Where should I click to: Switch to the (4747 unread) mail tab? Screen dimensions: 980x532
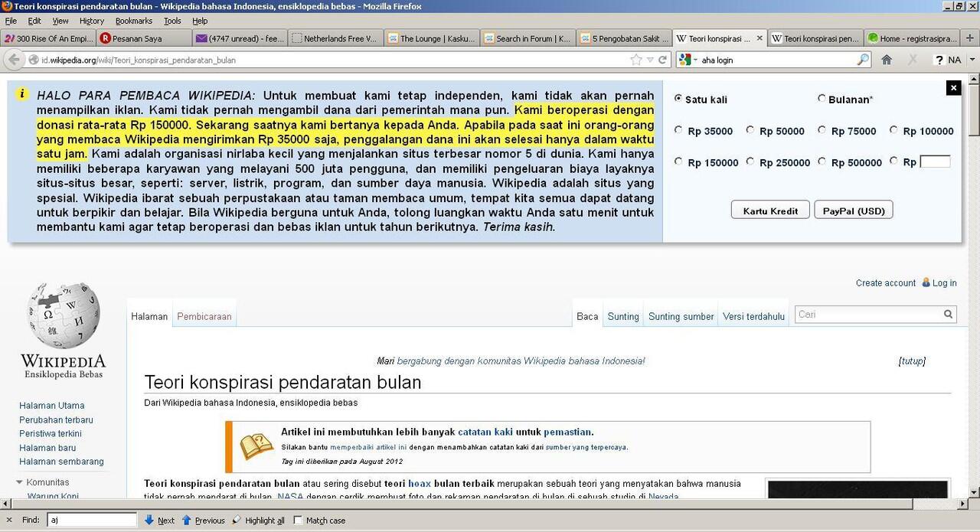239,38
